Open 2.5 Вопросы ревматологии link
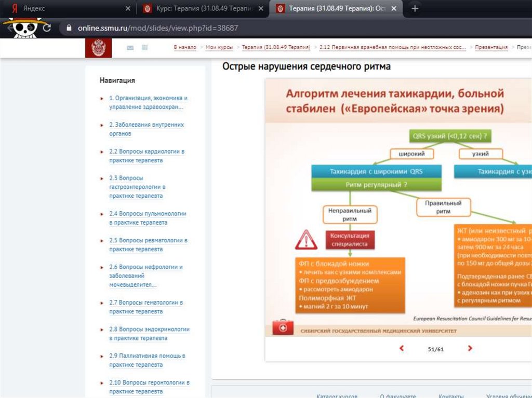Image resolution: width=532 pixels, height=398 pixels. [148, 244]
